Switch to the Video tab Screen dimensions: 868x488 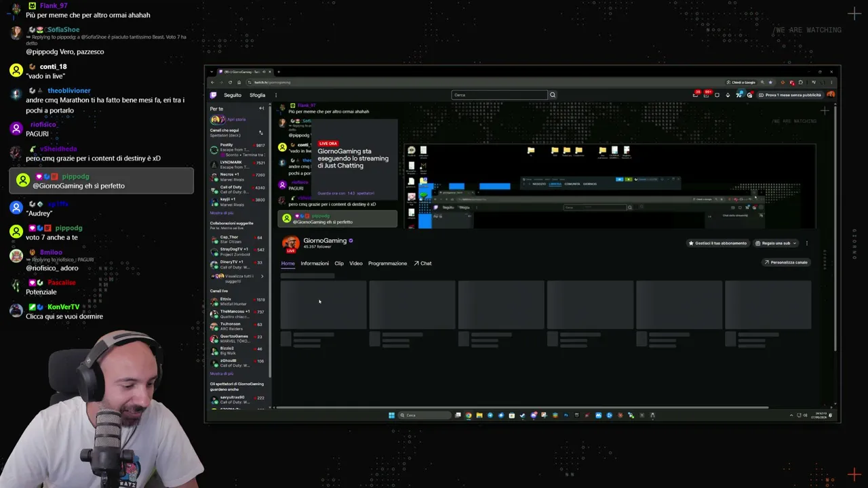click(356, 263)
